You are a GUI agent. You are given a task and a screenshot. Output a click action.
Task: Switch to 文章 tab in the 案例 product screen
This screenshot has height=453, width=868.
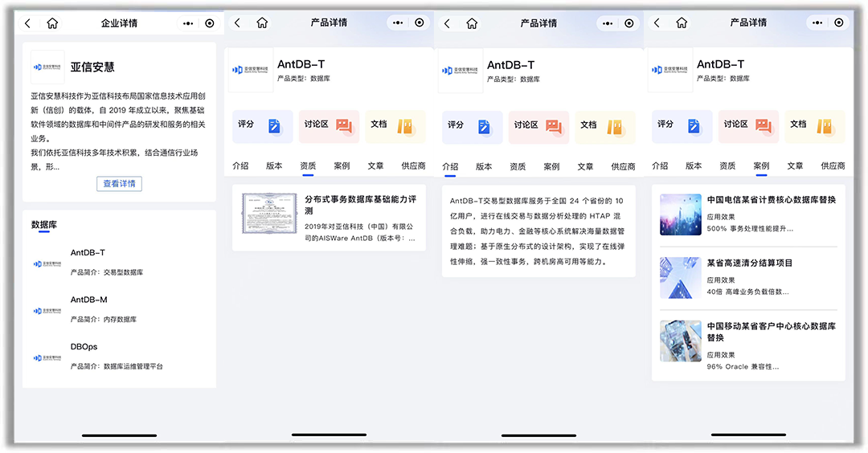tap(795, 166)
